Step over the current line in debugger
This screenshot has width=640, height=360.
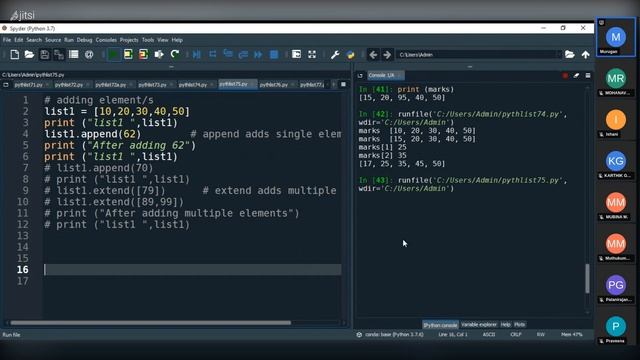click(x=212, y=54)
